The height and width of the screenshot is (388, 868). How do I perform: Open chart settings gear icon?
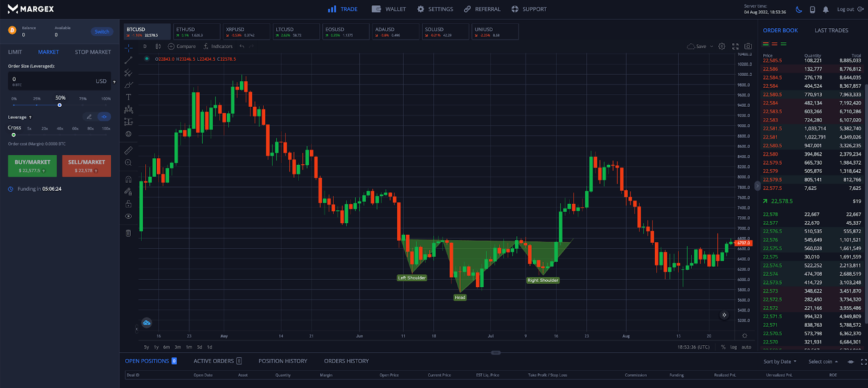722,47
